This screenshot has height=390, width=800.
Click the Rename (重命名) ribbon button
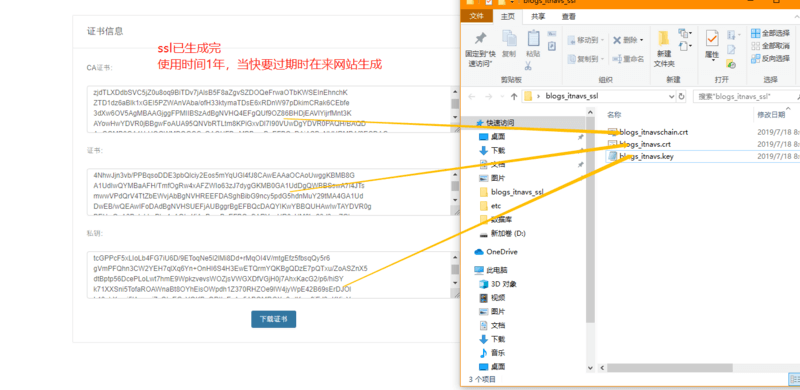click(x=628, y=59)
